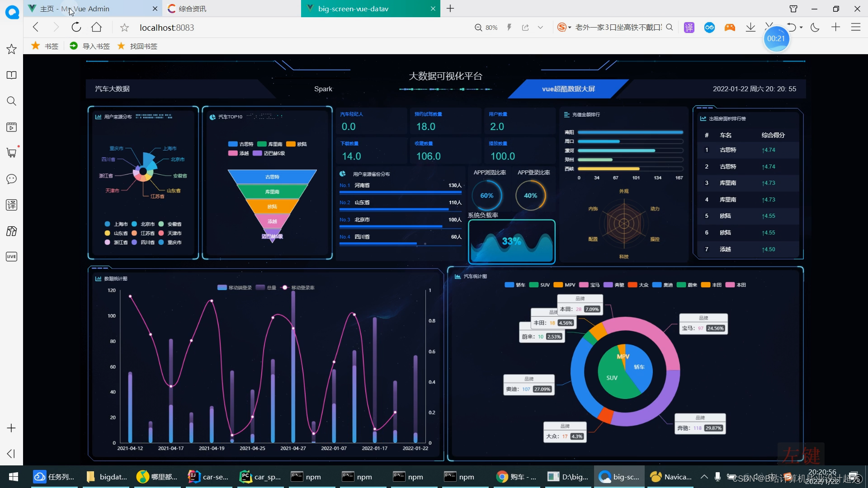The width and height of the screenshot is (868, 488).
Task: Select the vue超酷数据大屏 header tab
Action: coord(568,89)
